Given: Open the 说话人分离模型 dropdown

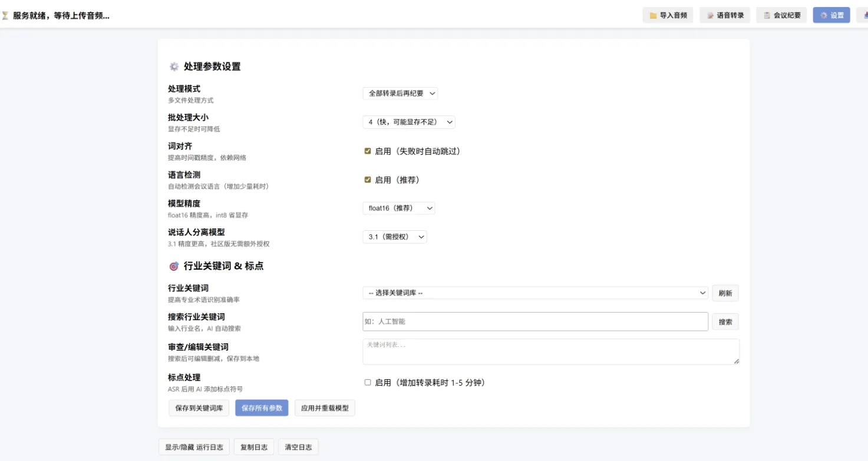Looking at the screenshot, I should 395,237.
